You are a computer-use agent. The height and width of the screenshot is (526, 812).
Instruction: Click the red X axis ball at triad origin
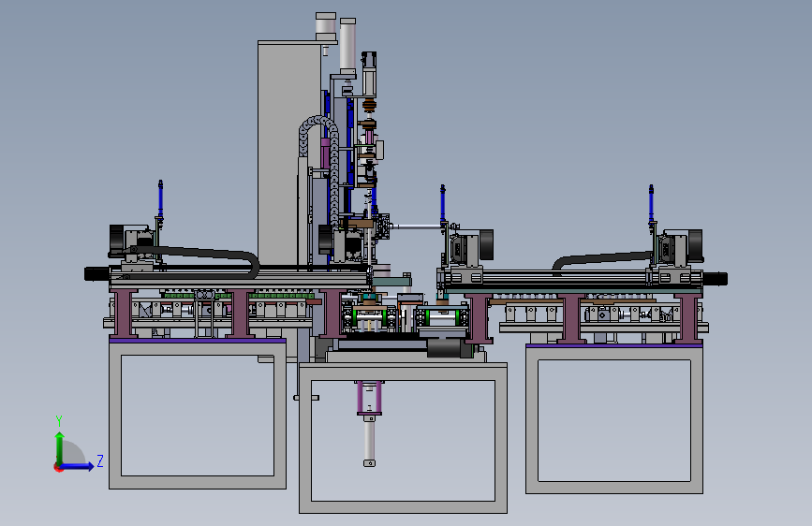[58, 467]
